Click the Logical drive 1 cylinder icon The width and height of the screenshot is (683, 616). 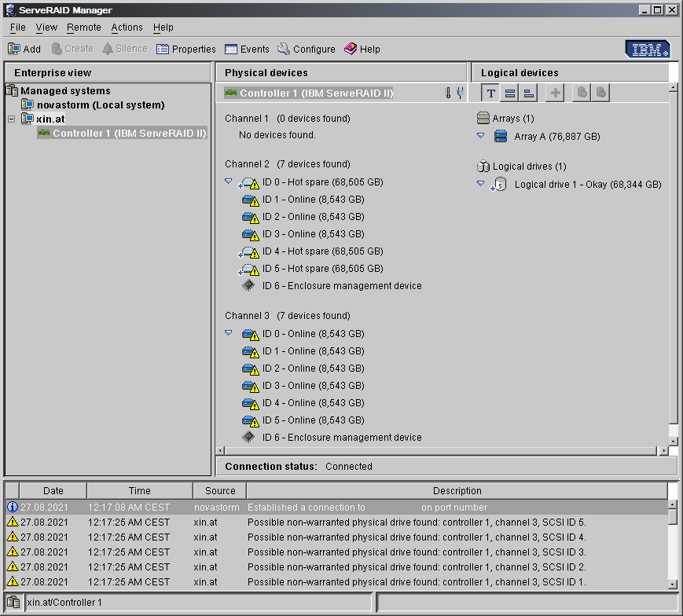click(x=499, y=185)
